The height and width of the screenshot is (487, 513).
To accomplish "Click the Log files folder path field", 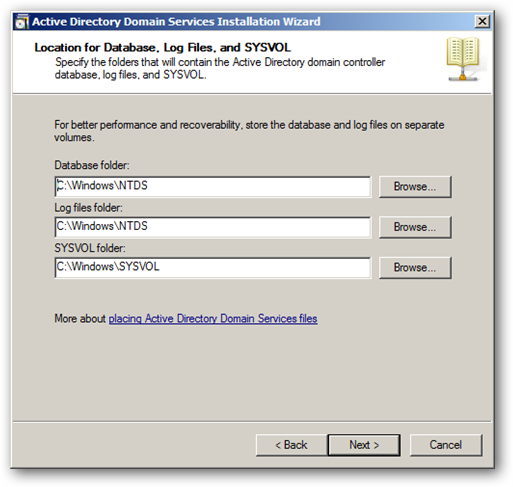I will click(212, 227).
